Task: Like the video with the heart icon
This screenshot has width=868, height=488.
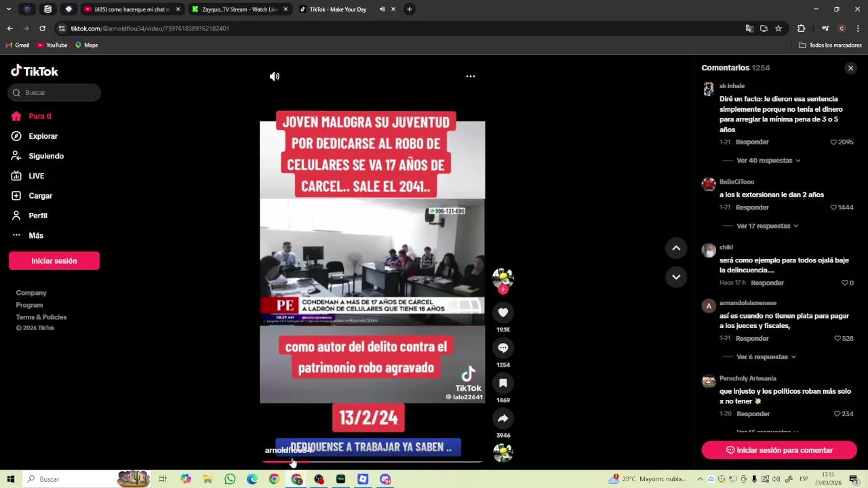Action: [503, 312]
